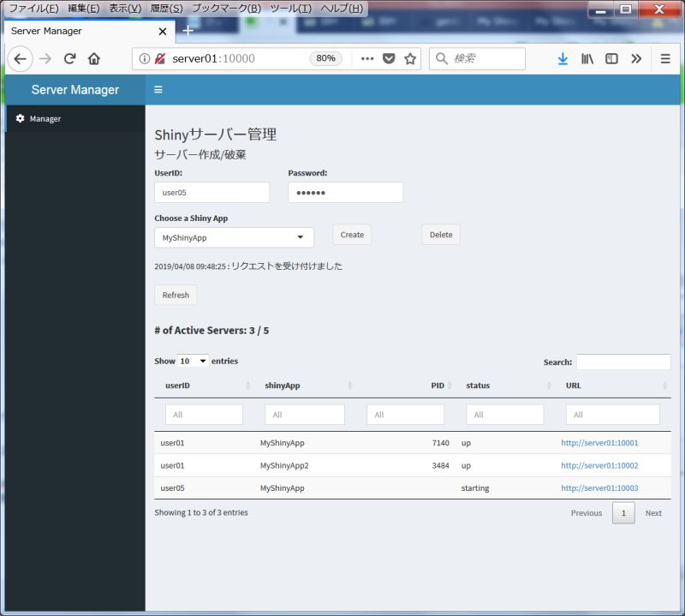
Task: Bookmark this page with the star icon
Action: [x=410, y=58]
